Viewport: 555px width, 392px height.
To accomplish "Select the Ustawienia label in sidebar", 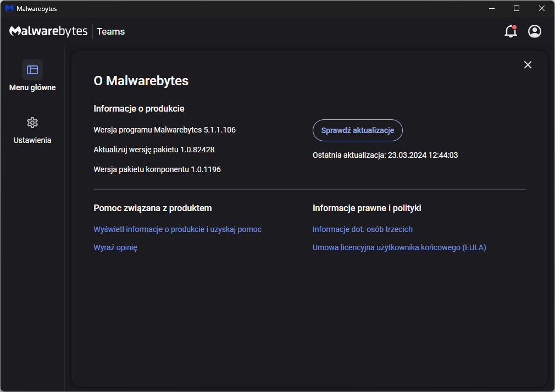I will (32, 140).
